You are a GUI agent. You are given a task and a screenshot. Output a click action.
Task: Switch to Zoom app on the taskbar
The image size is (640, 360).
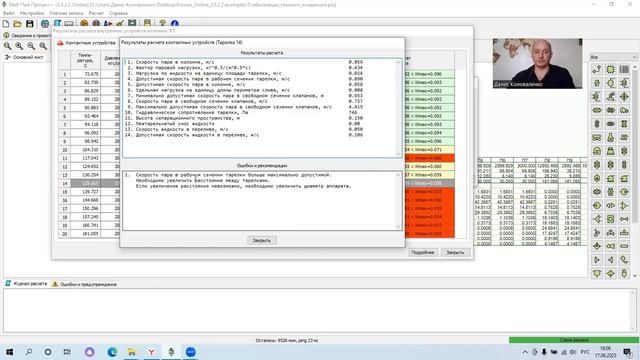click(191, 352)
